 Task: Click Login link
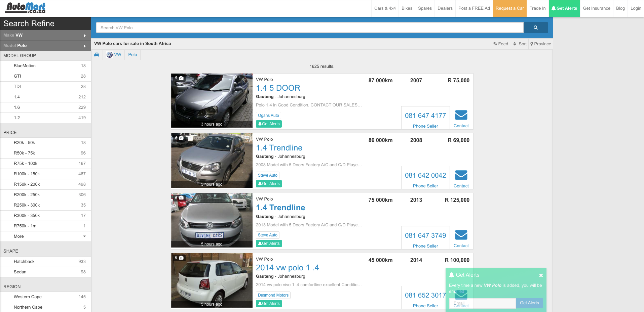(x=636, y=8)
